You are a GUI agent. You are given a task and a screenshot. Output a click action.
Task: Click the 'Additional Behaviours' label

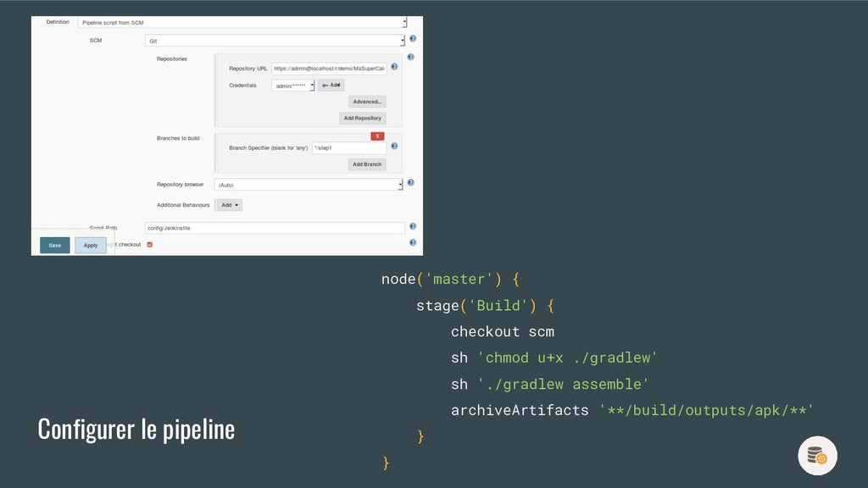183,205
